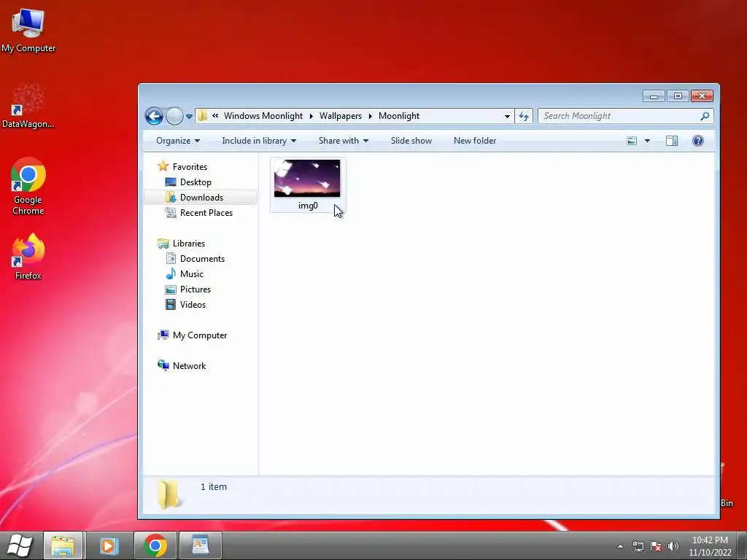
Task: Open recent pages dropdown beside forward arrow
Action: [189, 116]
